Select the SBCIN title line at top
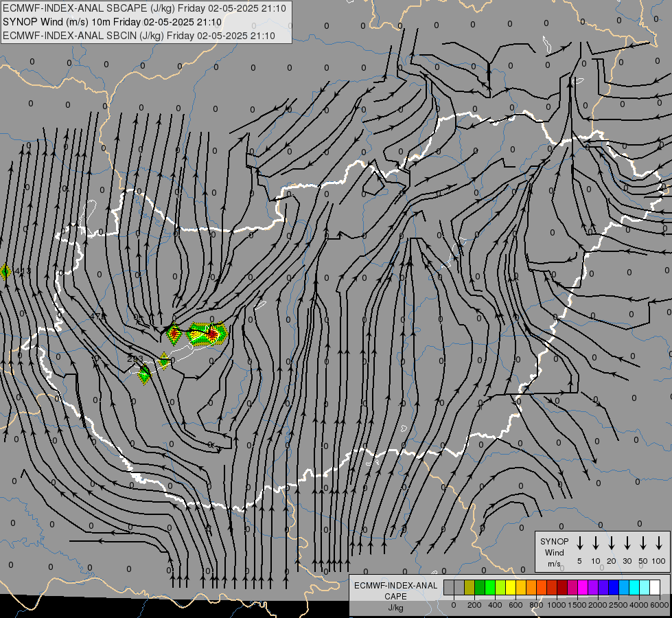672x618 pixels. click(139, 36)
